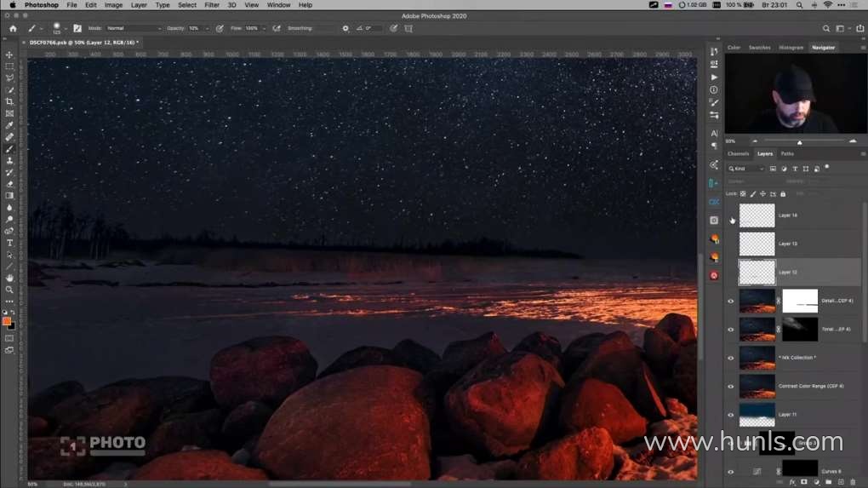Click the Home icon in options bar
Screen dimensions: 868x488
pos(13,28)
